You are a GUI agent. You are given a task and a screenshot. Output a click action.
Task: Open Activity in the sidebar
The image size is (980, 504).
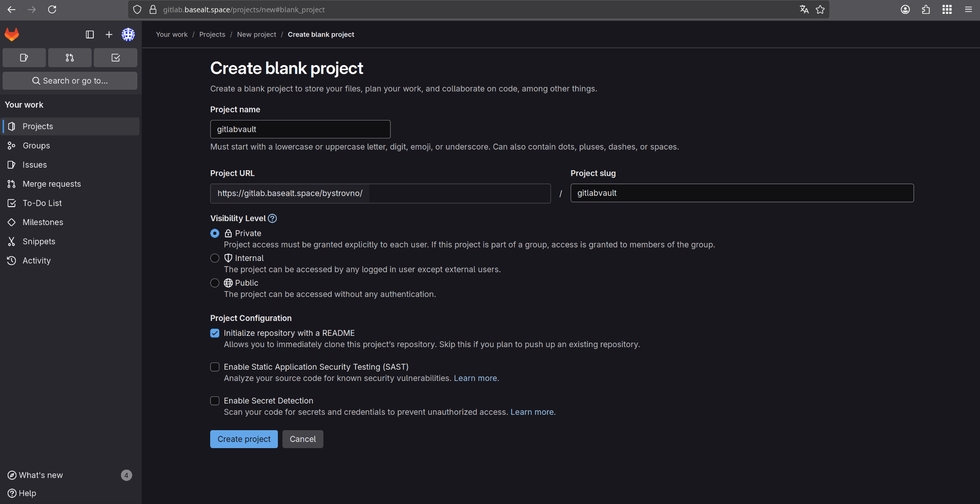(x=71, y=260)
